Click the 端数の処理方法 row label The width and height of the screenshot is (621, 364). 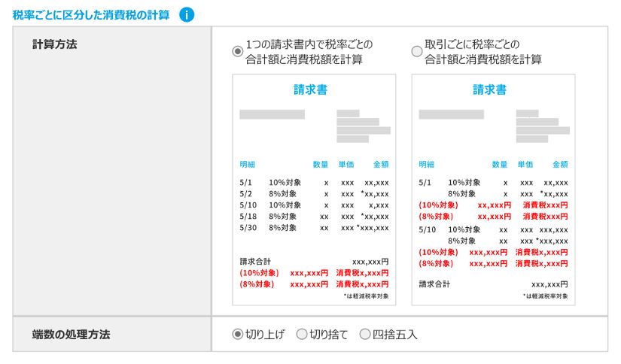point(71,335)
